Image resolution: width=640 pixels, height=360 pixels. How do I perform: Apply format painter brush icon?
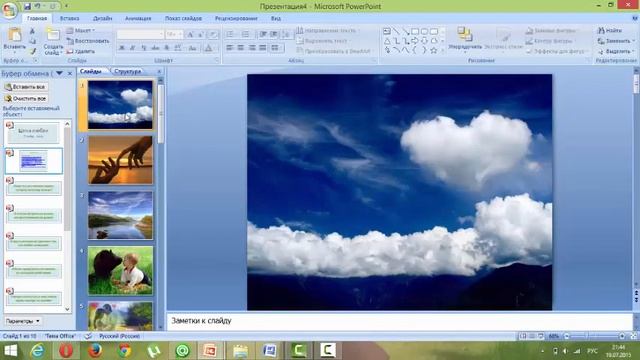click(x=32, y=51)
